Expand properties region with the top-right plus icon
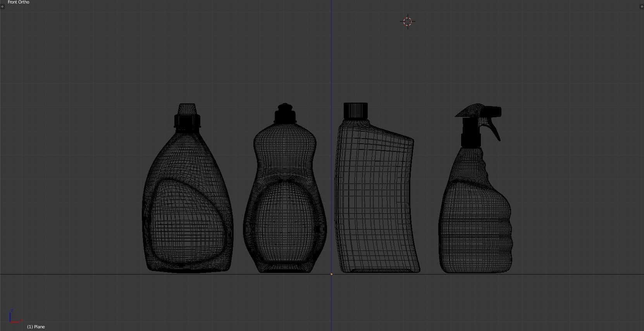644x331 pixels. coord(641,7)
